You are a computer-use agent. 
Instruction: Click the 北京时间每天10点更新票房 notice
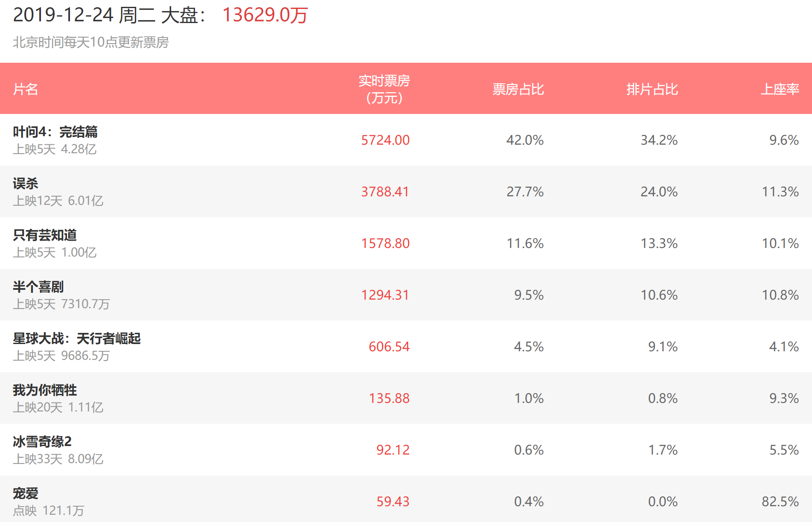(91, 42)
